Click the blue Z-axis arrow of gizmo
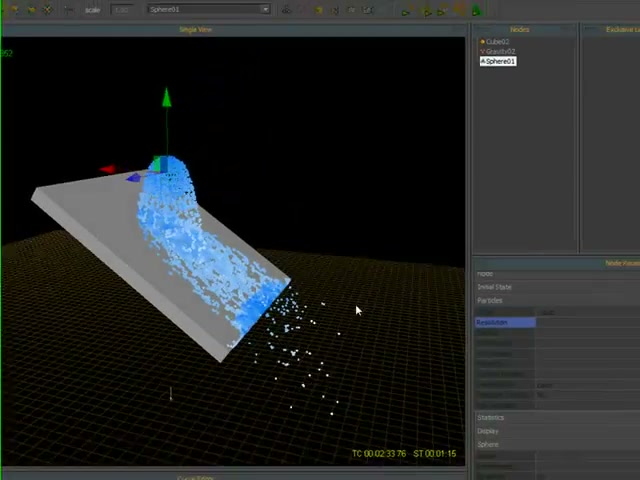 click(133, 178)
